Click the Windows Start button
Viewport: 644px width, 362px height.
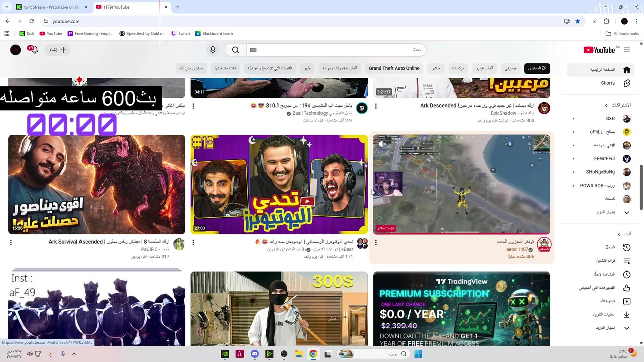[x=418, y=354]
